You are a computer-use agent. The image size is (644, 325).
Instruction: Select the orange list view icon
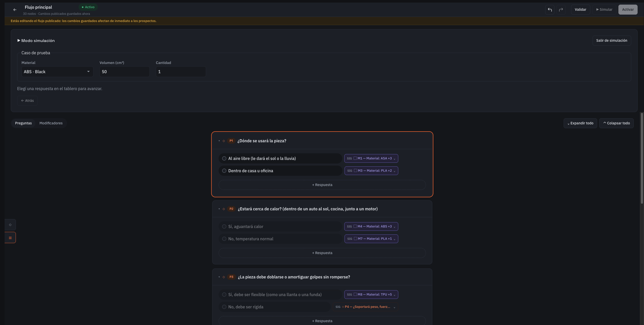pos(10,238)
